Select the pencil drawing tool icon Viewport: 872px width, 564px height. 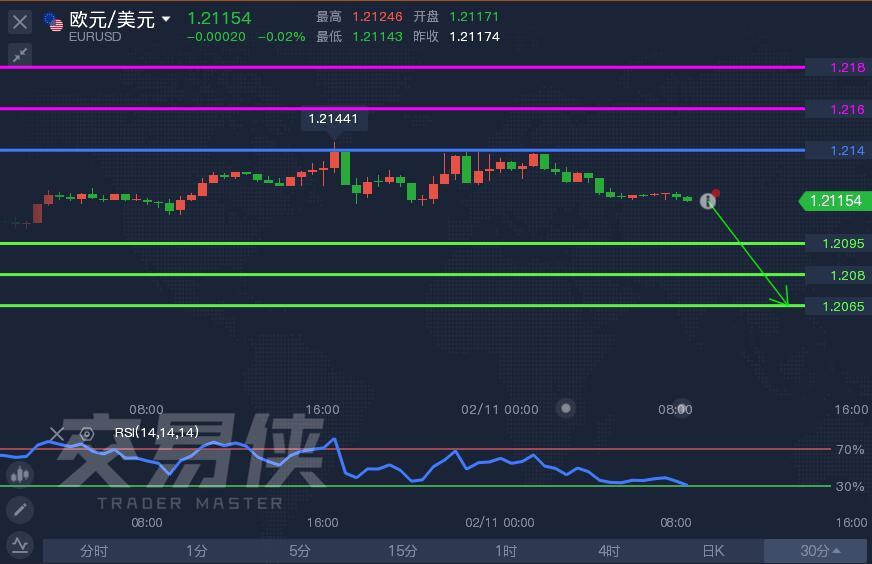pyautogui.click(x=20, y=509)
